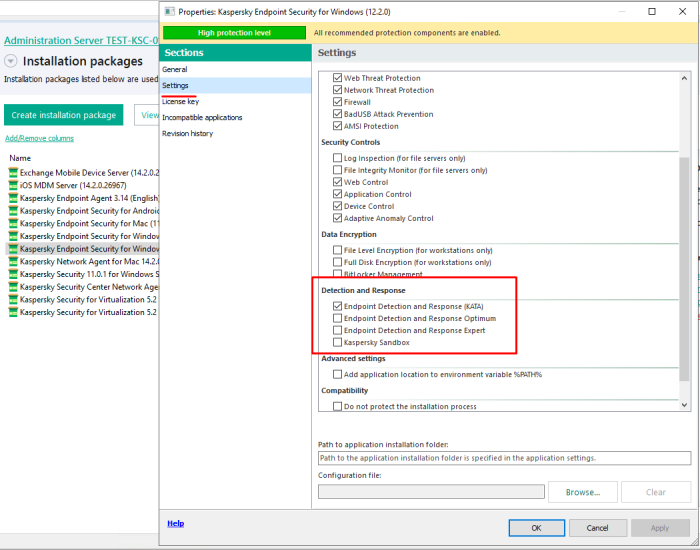Select Kaspersky Security Center Network Agent row
Viewport: 700px width, 550px height.
83,287
